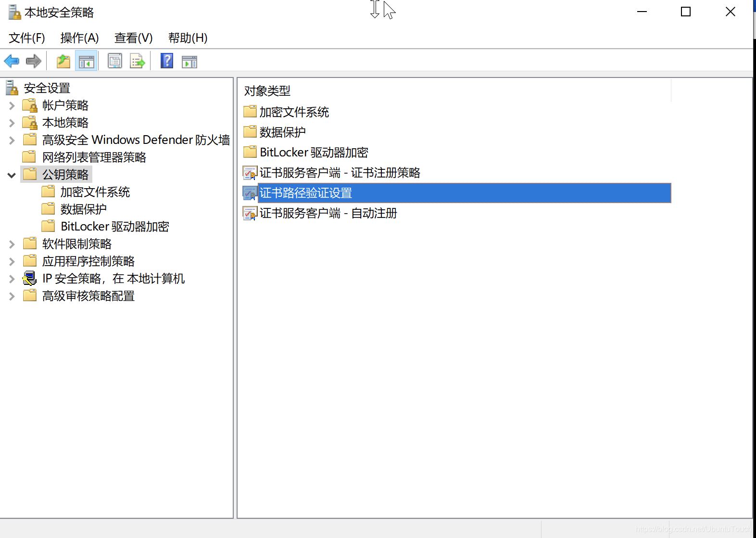Click the blue Help question mark icon
Image resolution: width=756 pixels, height=538 pixels.
point(167,61)
